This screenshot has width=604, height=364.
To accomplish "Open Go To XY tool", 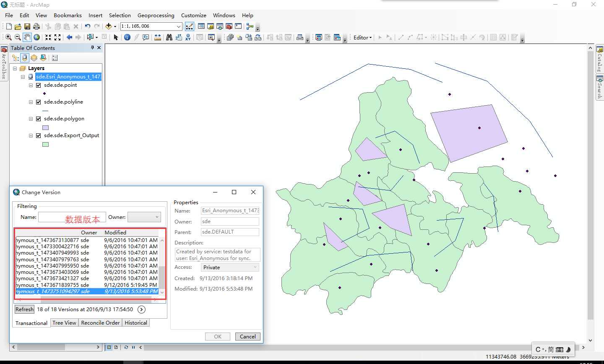I will 188,37.
